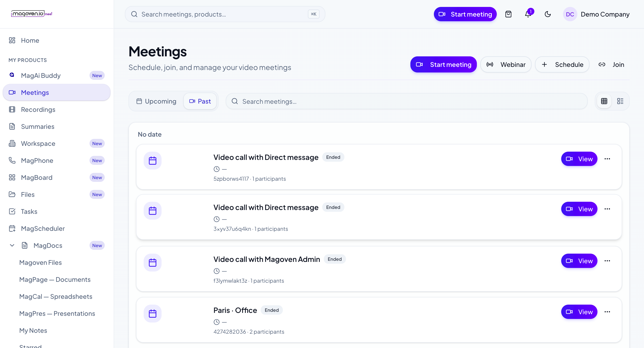The width and height of the screenshot is (644, 348).
Task: Open My Notes sub-item
Action: (x=33, y=331)
